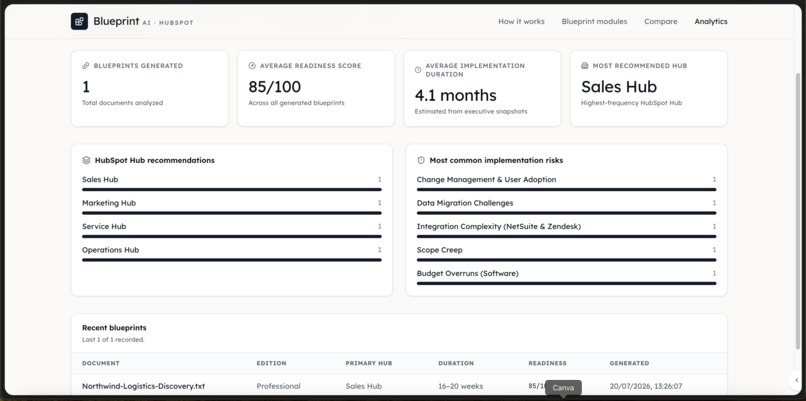Click the 'Recent blueprints' heading
This screenshot has width=806, height=401.
pos(114,327)
